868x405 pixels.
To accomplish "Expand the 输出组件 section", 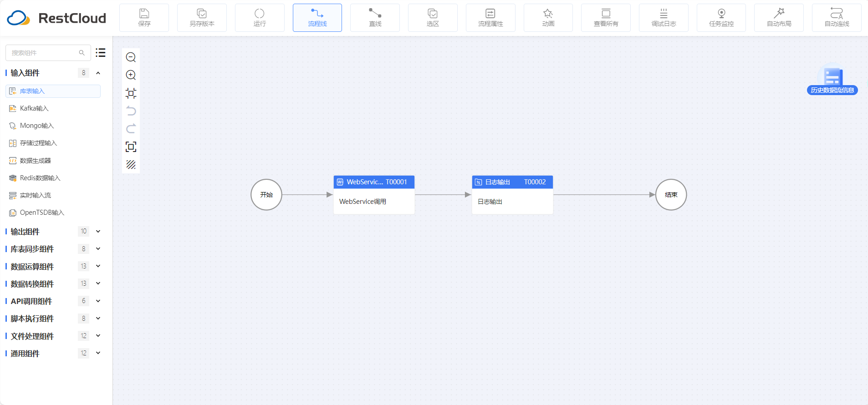I will pyautogui.click(x=98, y=231).
